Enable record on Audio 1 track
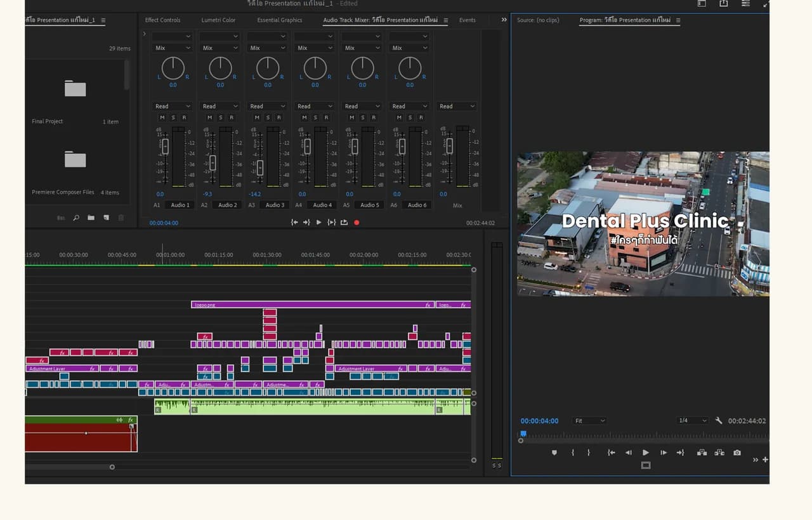The height and width of the screenshot is (520, 812). tap(184, 117)
